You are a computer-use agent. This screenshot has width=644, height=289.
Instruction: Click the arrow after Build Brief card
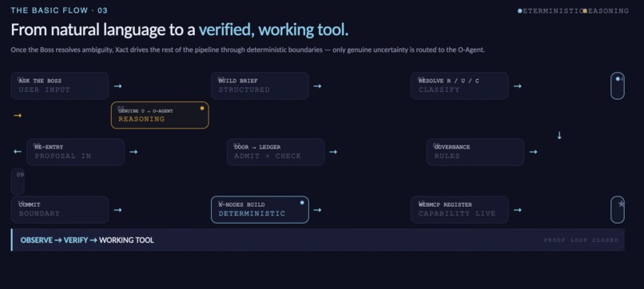[317, 86]
